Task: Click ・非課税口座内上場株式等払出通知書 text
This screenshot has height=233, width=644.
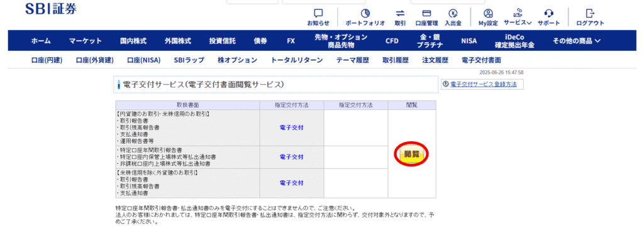Action: point(164,163)
